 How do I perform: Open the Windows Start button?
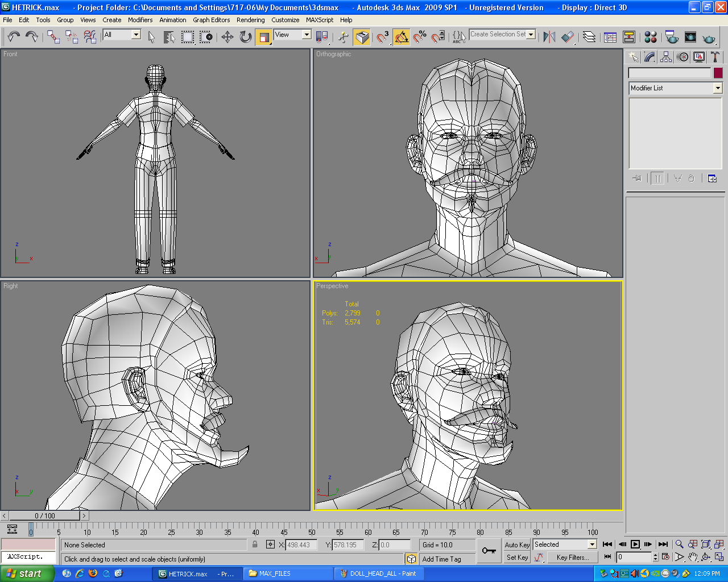[x=27, y=573]
